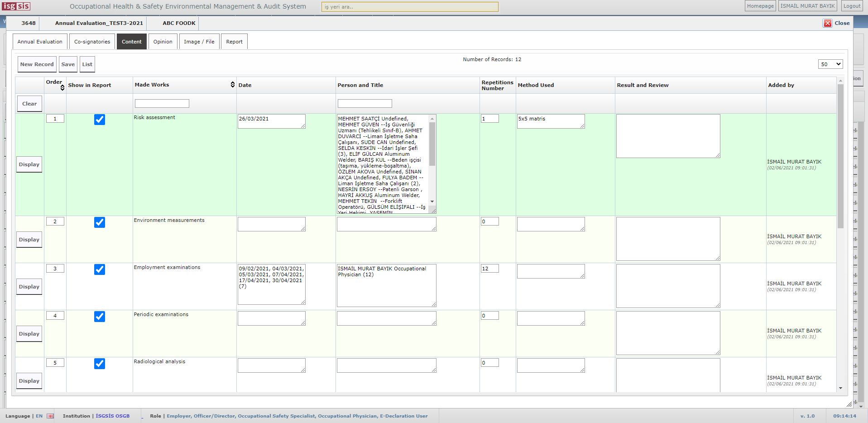Click the isg sis logo
The width and height of the screenshot is (868, 423).
click(x=16, y=6)
